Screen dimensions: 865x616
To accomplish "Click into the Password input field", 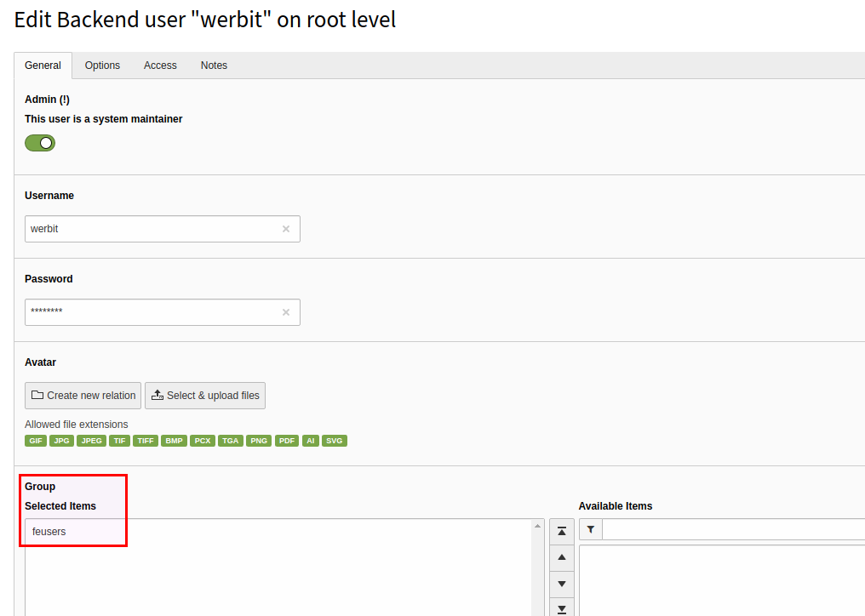I will click(153, 312).
